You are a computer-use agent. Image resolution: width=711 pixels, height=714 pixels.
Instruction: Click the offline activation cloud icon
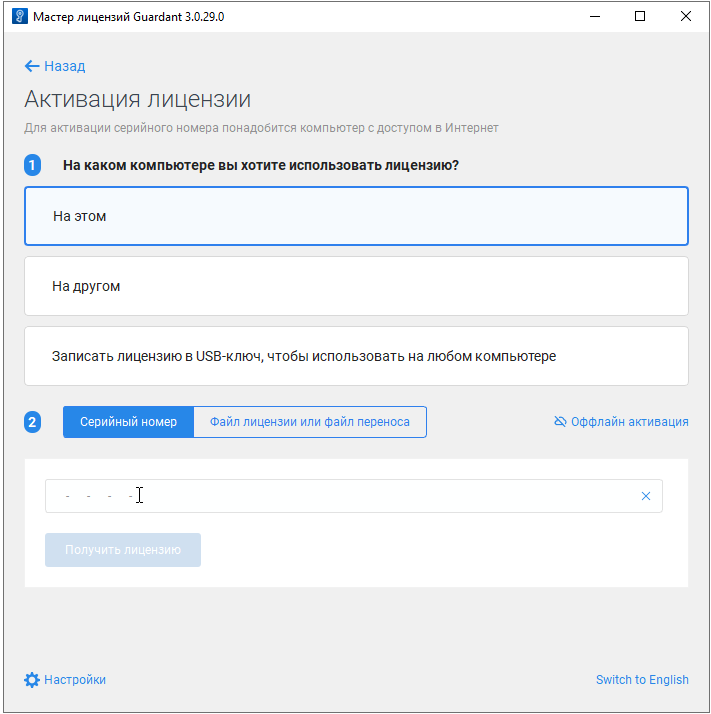(x=560, y=422)
